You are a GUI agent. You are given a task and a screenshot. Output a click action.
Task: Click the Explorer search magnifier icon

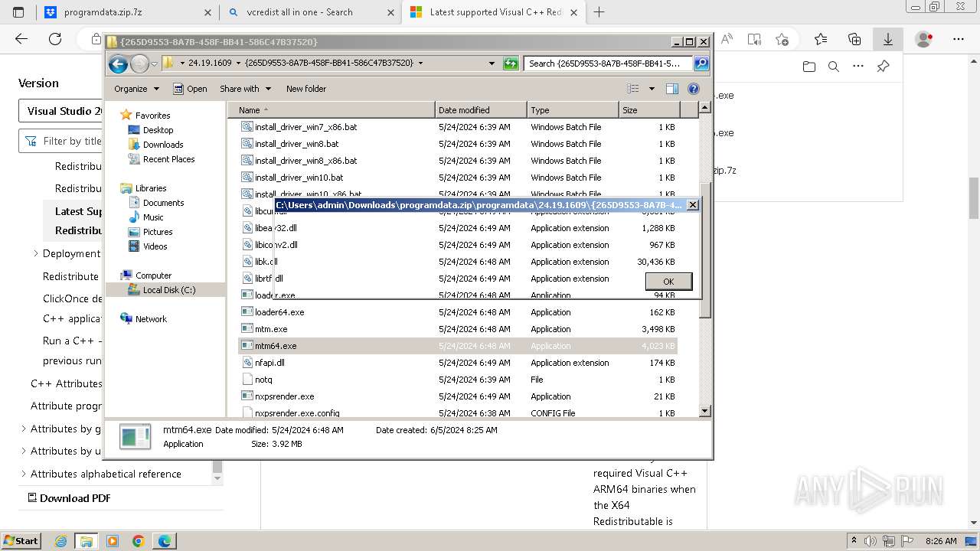[701, 64]
